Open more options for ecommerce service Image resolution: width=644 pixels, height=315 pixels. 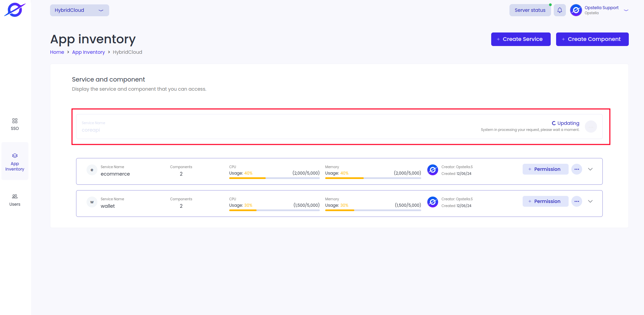pos(577,169)
